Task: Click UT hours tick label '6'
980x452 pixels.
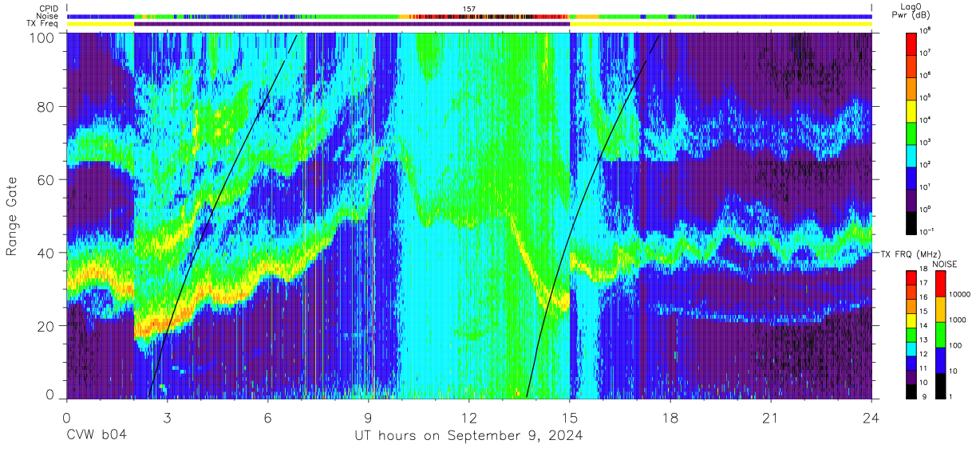Action: click(267, 417)
